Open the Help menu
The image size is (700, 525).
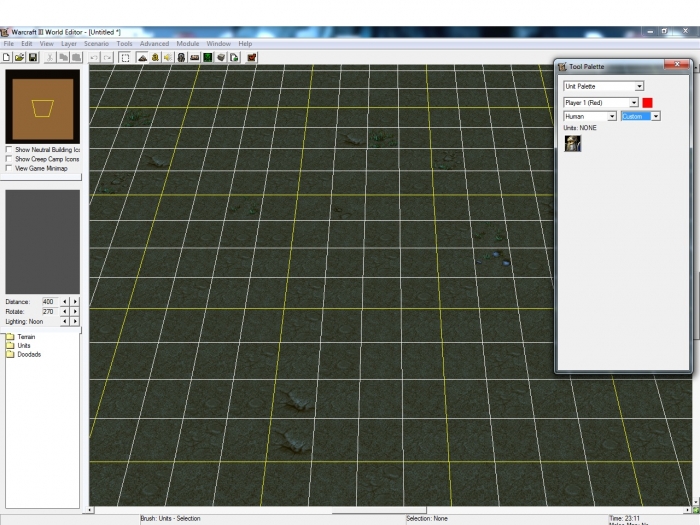(x=245, y=44)
